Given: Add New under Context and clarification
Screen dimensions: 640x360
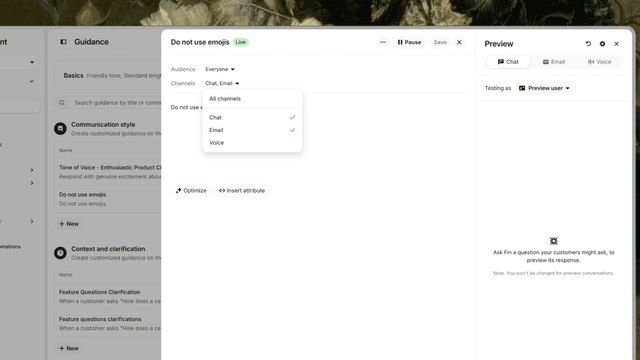Looking at the screenshot, I should pos(69,348).
